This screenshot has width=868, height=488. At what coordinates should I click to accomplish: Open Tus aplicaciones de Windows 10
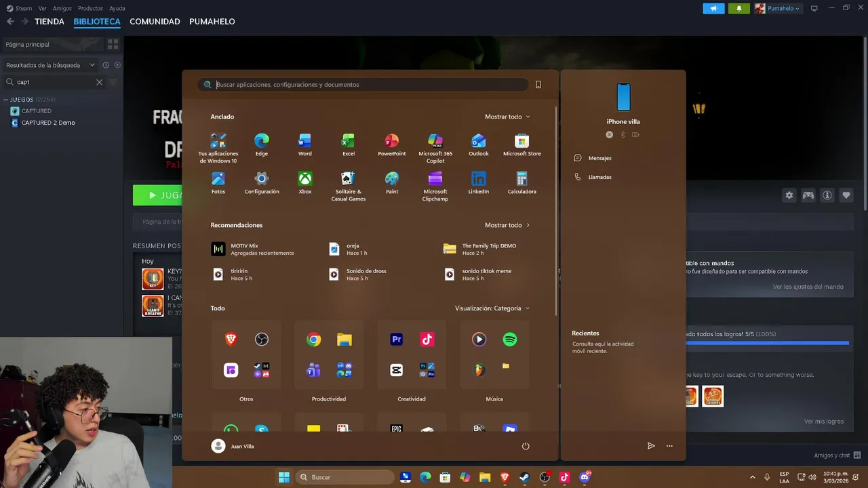(218, 148)
